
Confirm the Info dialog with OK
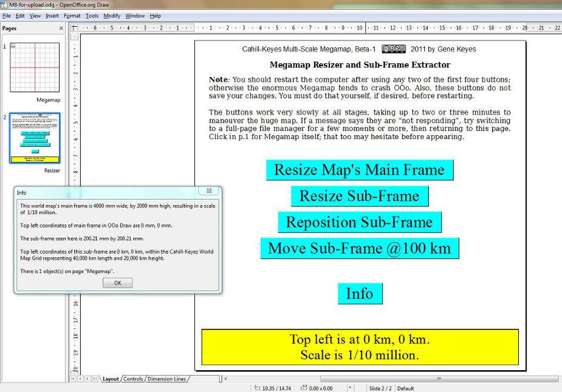[117, 283]
